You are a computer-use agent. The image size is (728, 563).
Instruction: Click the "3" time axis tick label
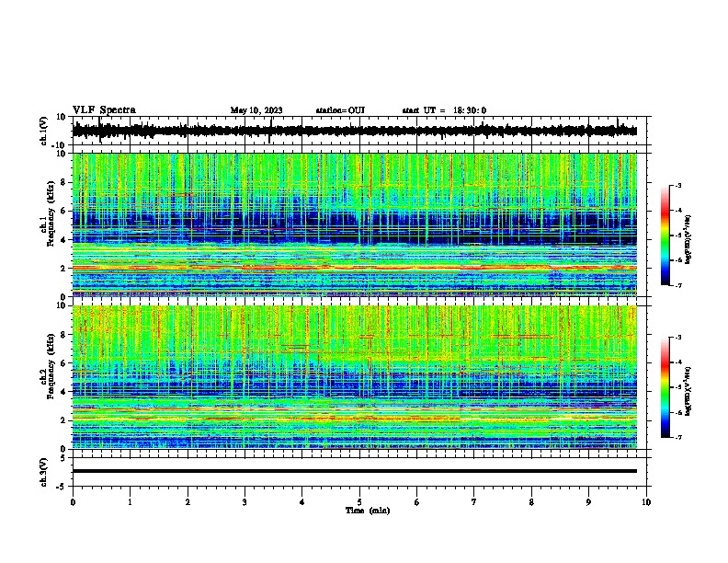[x=245, y=502]
